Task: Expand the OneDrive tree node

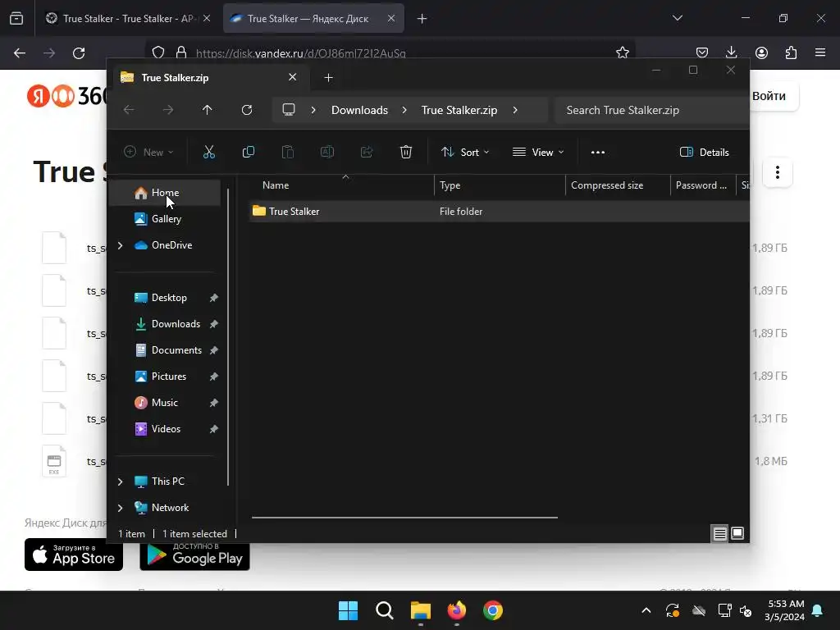Action: pyautogui.click(x=121, y=245)
